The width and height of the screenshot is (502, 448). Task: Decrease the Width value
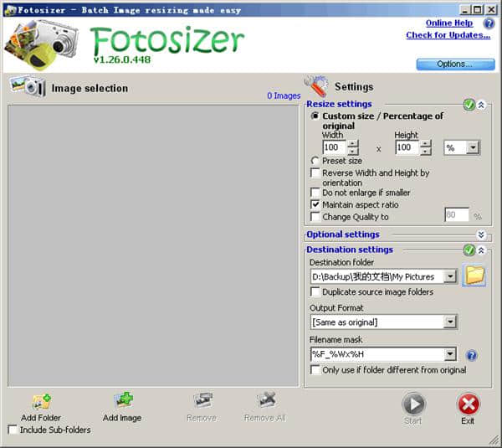pos(353,151)
